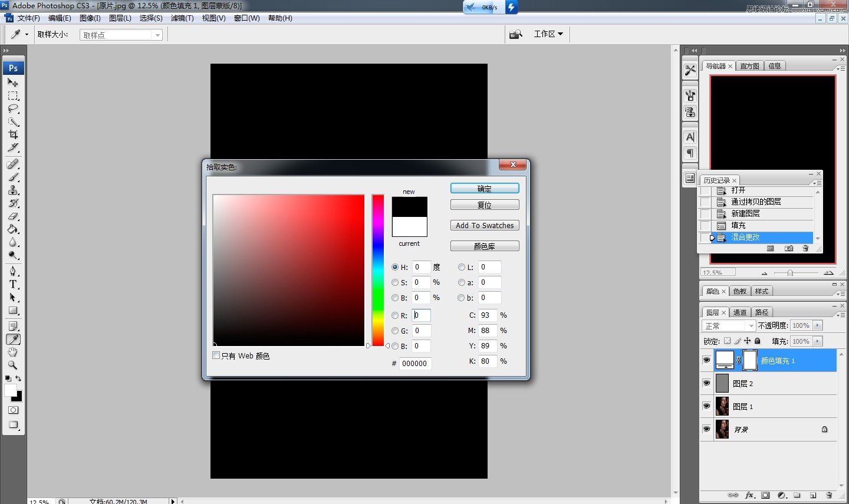
Task: Select the Lasso tool
Action: click(13, 109)
